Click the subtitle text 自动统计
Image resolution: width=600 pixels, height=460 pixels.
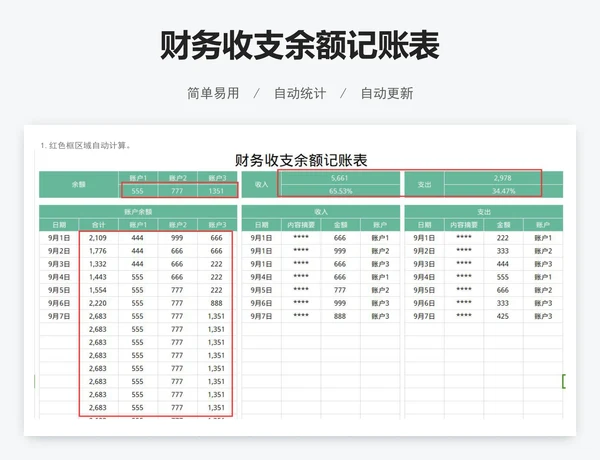tap(300, 93)
